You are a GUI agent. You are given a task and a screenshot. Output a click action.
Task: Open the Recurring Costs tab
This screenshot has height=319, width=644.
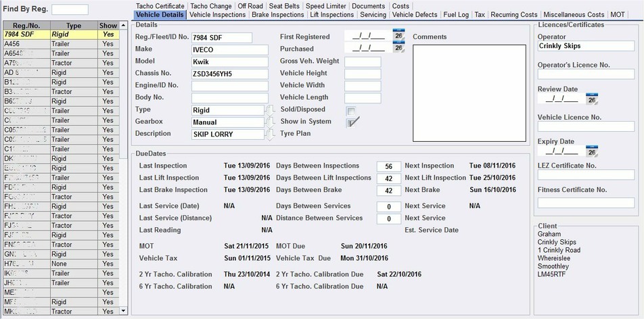pos(514,15)
